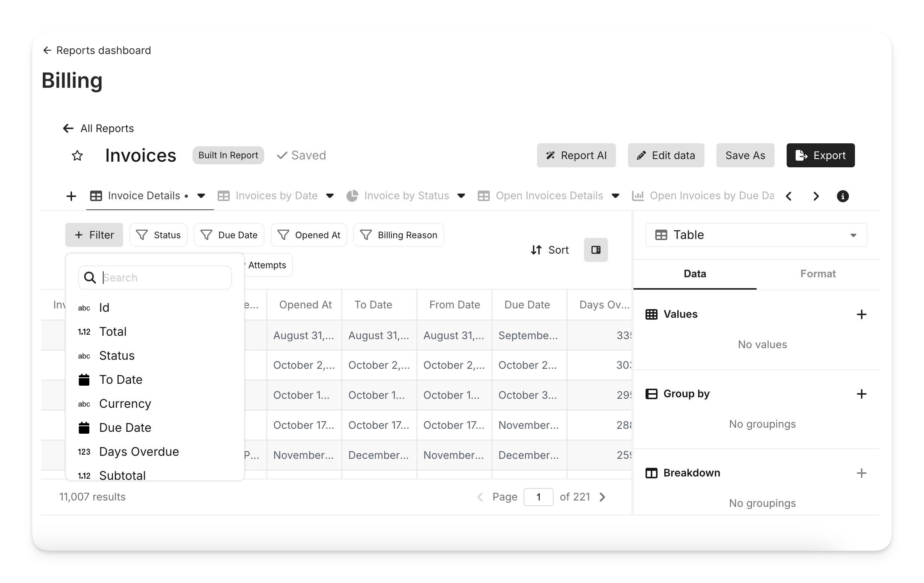Screen dimensions: 924x583
Task: Expand the Invoice Details tab dropdown arrow
Action: 201,196
